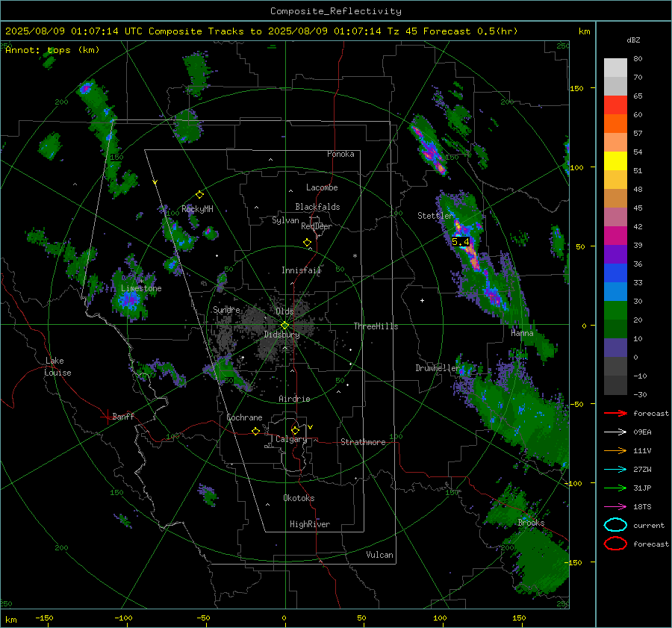
Task: Click the Drumheller city label
Action: click(x=438, y=368)
